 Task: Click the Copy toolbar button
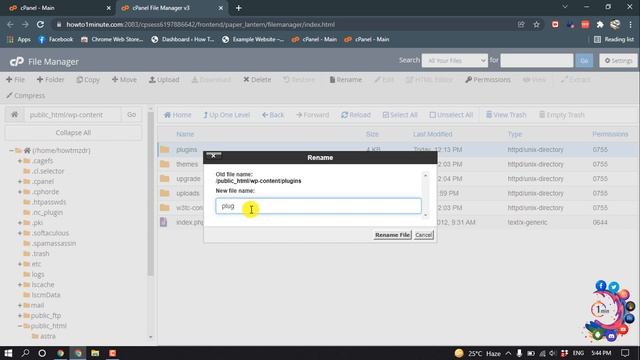88,80
